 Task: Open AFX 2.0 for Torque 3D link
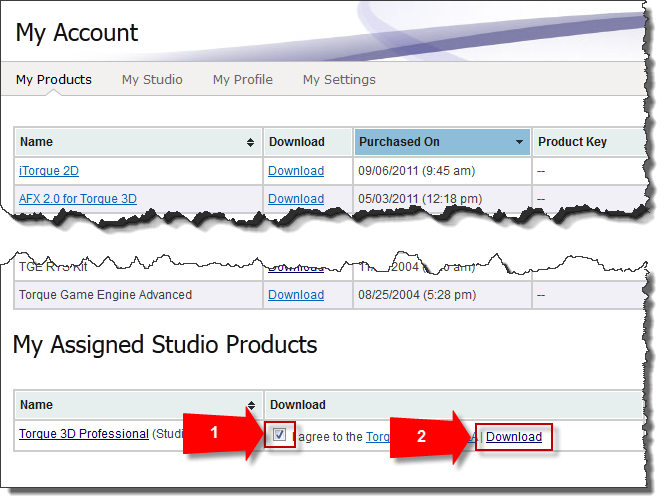(x=78, y=199)
